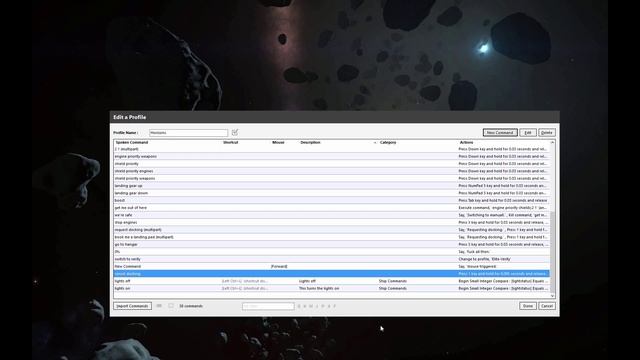This screenshot has width=640, height=360.
Task: Select the 'shield priority weapons' command row
Action: click(x=332, y=178)
